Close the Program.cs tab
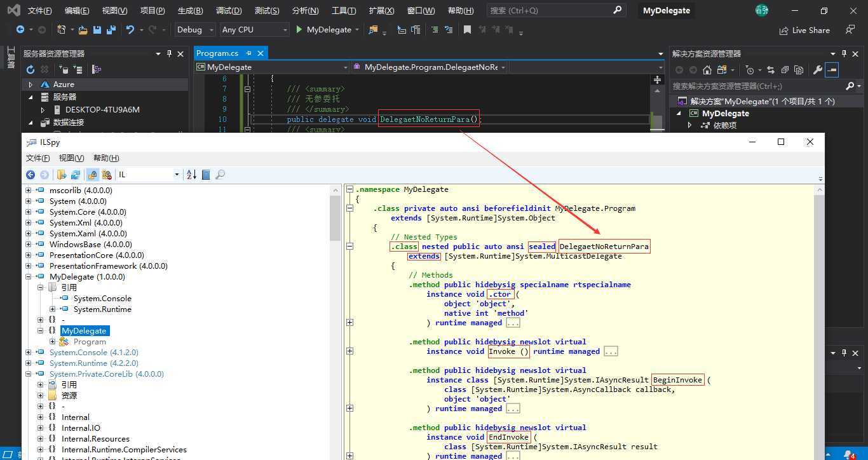 click(x=261, y=53)
